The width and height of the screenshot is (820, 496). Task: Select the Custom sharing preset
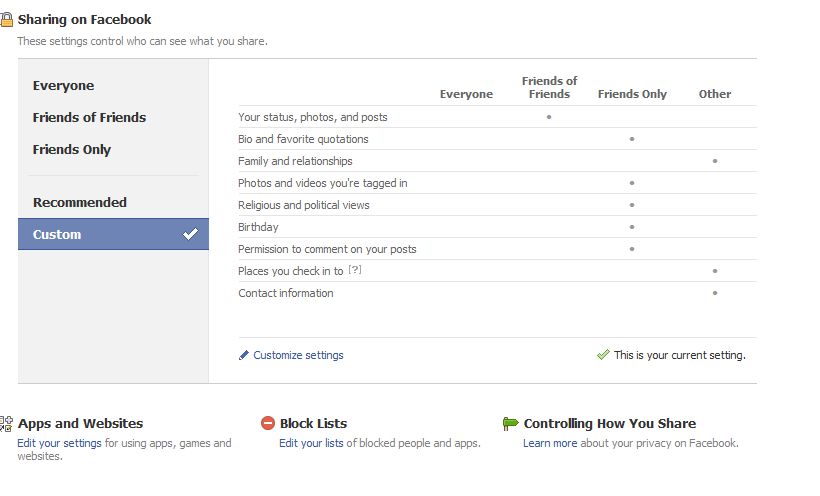113,234
